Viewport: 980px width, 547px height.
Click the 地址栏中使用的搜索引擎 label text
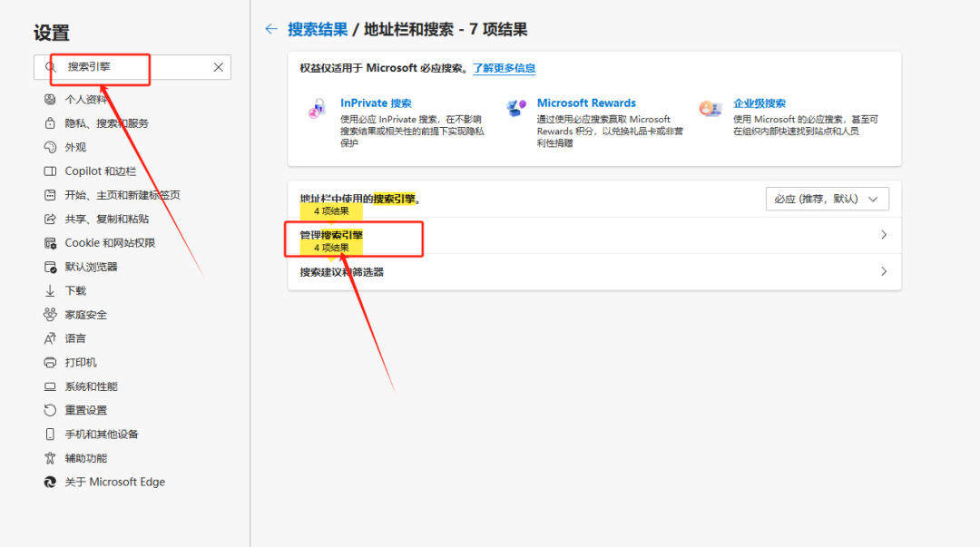pyautogui.click(x=360, y=199)
